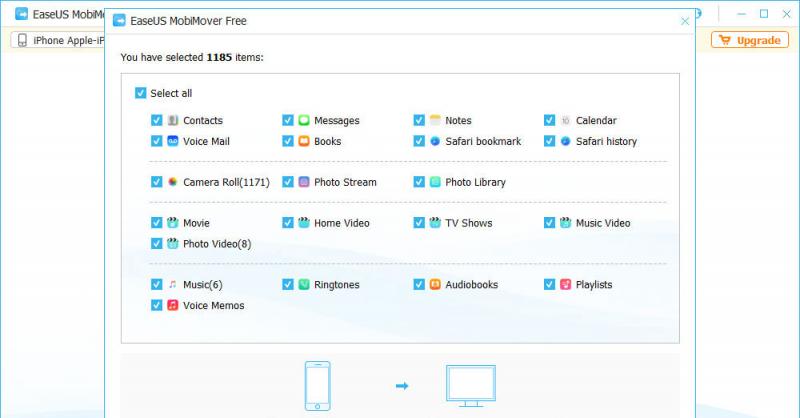Uncheck the Playlists checkbox

[549, 284]
